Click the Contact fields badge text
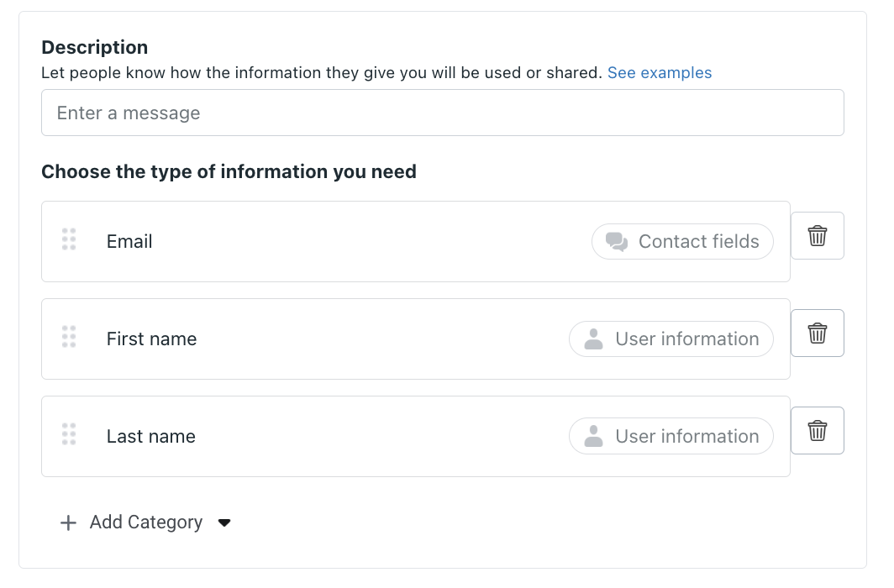 coord(698,242)
